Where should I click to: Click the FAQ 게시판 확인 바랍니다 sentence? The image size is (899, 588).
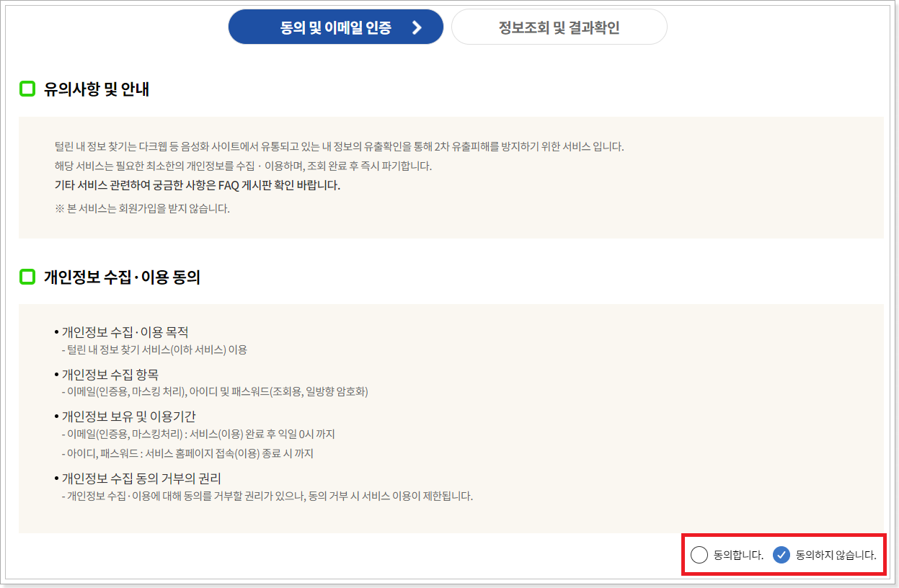pyautogui.click(x=198, y=185)
